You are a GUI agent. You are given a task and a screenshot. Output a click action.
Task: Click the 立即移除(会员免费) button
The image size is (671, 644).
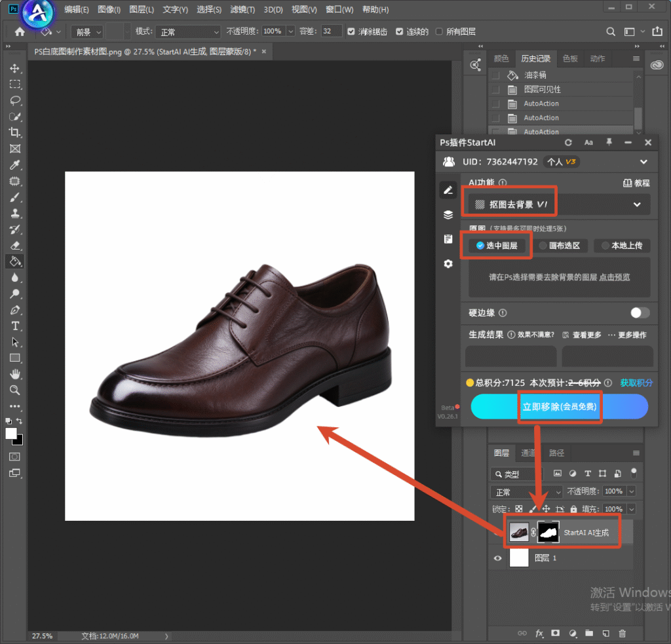point(560,406)
